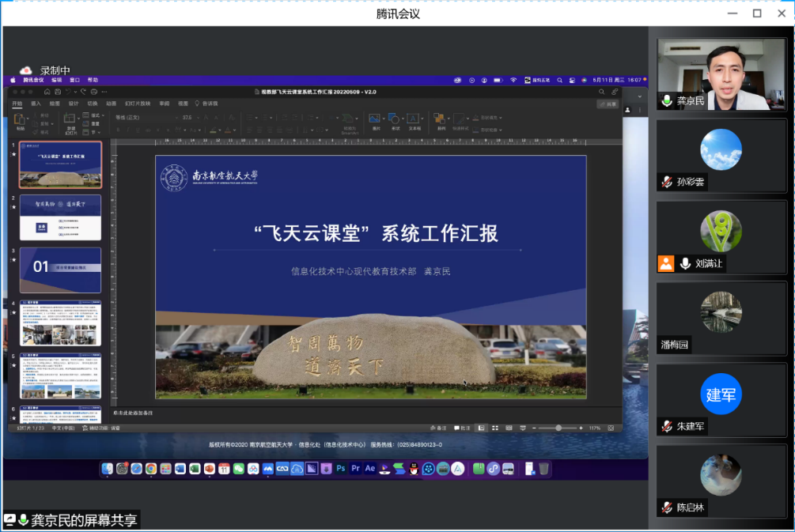Toggle the 批注 comments button in status bar
Image resolution: width=795 pixels, height=532 pixels.
(x=462, y=428)
